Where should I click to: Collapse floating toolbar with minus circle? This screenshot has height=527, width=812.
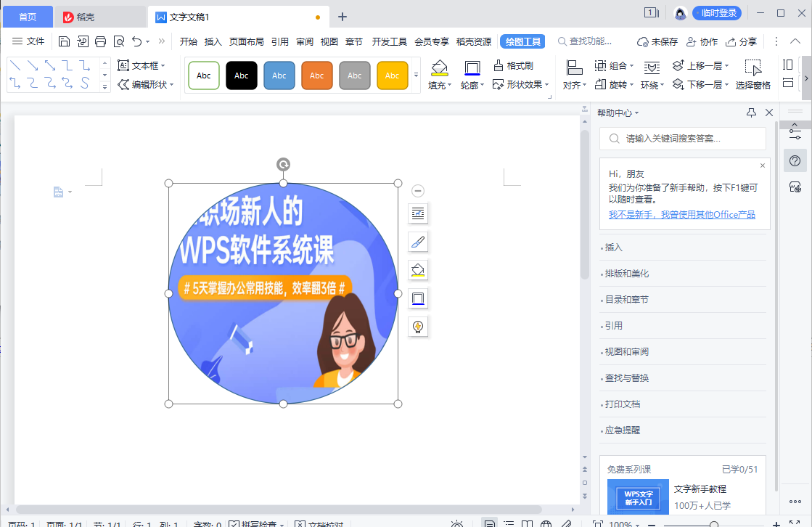(418, 191)
